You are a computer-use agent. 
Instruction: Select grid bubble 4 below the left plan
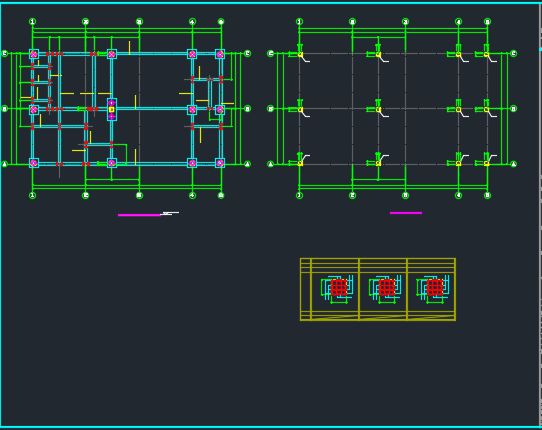pyautogui.click(x=192, y=195)
